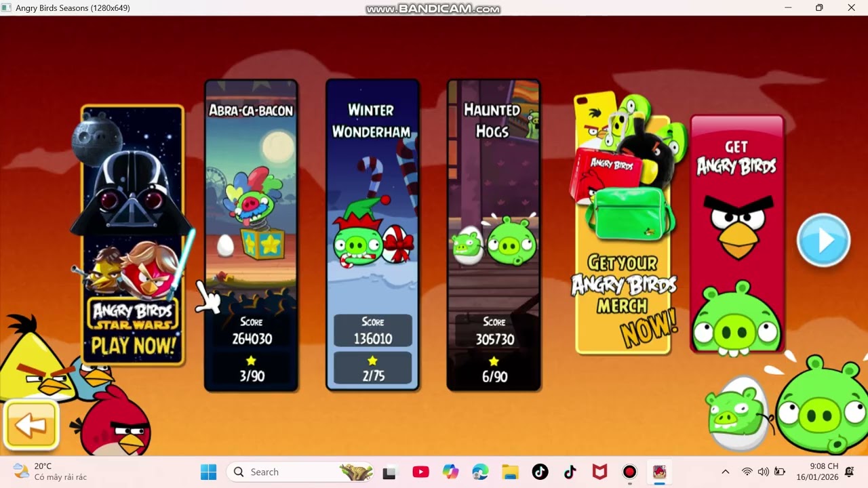Open McAfee from the taskbar
This screenshot has height=488, width=868.
pos(599,472)
